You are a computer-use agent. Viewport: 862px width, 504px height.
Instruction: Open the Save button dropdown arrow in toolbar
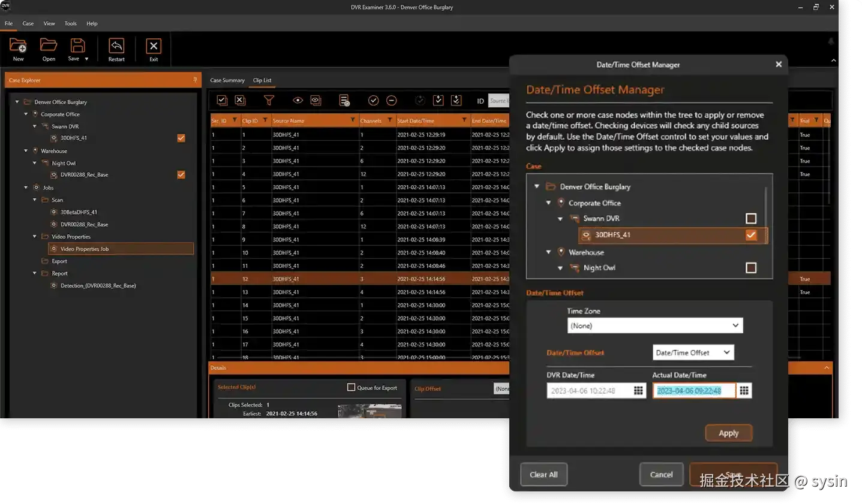pos(87,59)
